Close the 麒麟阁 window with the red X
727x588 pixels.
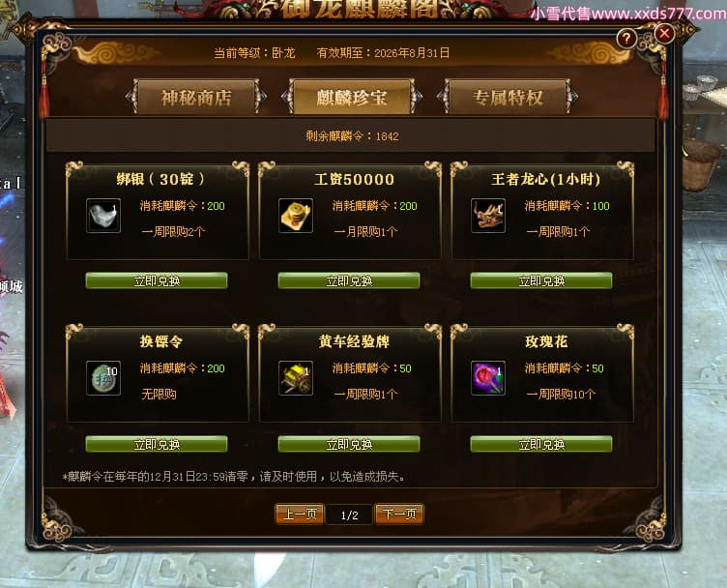[x=664, y=34]
